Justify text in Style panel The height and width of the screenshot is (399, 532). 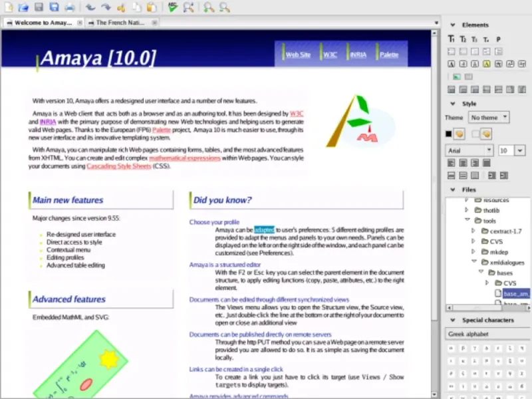tap(487, 163)
